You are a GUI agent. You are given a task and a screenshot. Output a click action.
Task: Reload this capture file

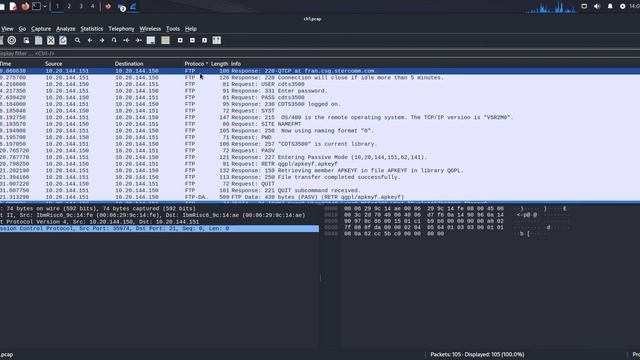coord(63,40)
